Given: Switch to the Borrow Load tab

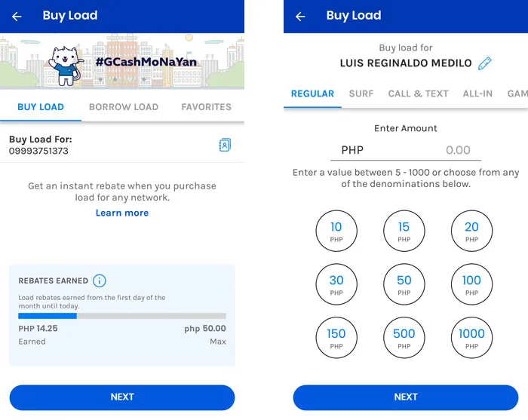Looking at the screenshot, I should pos(124,107).
